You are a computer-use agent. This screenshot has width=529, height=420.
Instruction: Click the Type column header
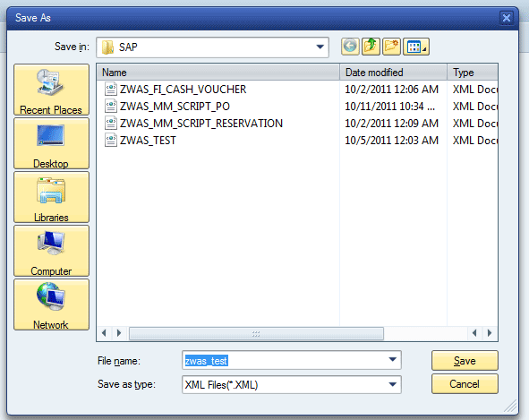[473, 73]
